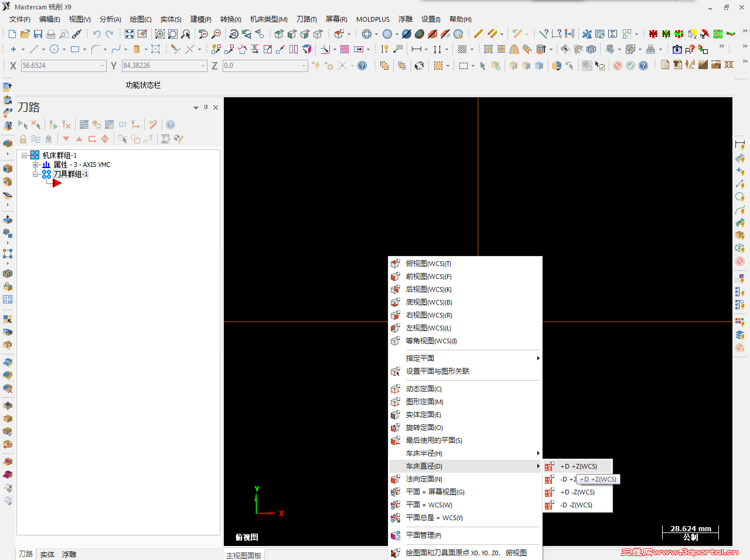Select 动态定面(C) menu entry

[465, 389]
